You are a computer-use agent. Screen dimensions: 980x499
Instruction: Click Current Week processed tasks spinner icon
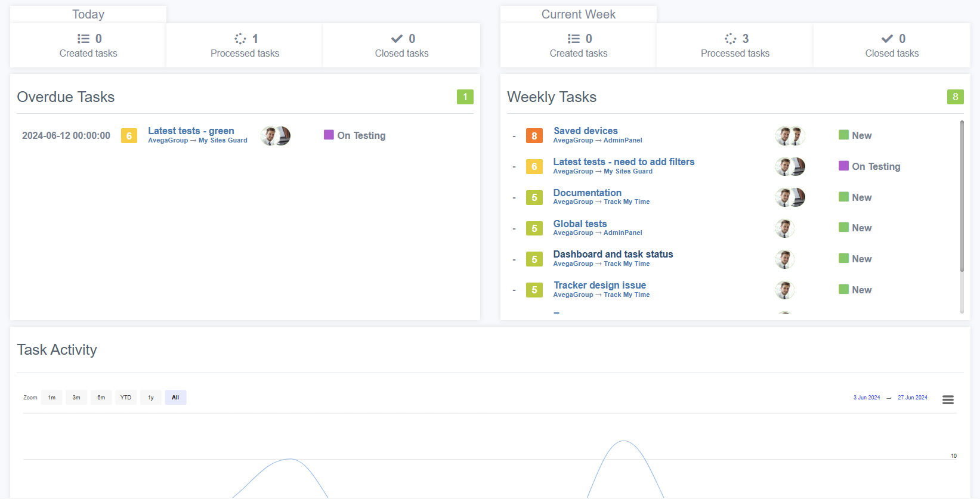731,39
